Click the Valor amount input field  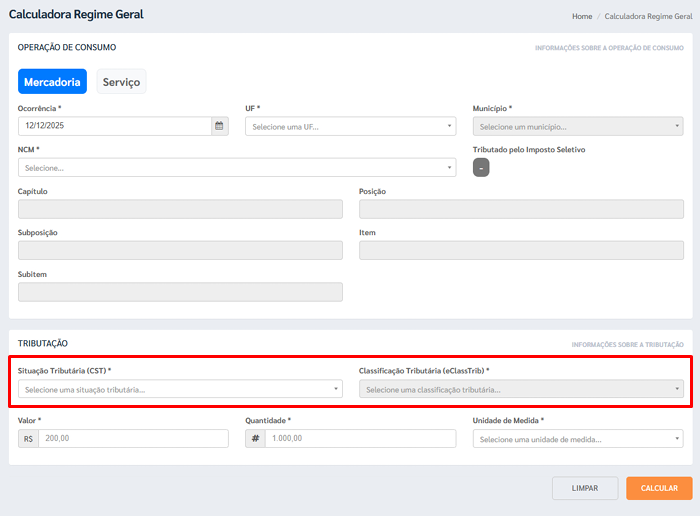[132, 439]
